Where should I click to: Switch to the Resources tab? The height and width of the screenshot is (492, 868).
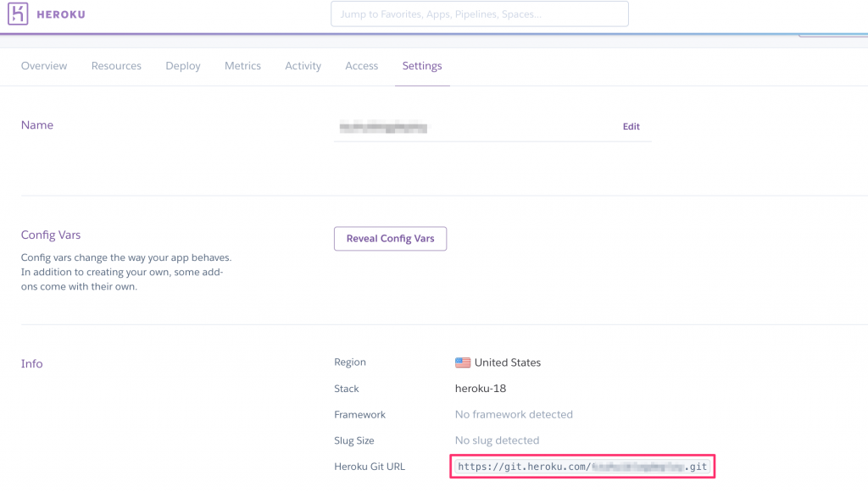click(x=116, y=66)
